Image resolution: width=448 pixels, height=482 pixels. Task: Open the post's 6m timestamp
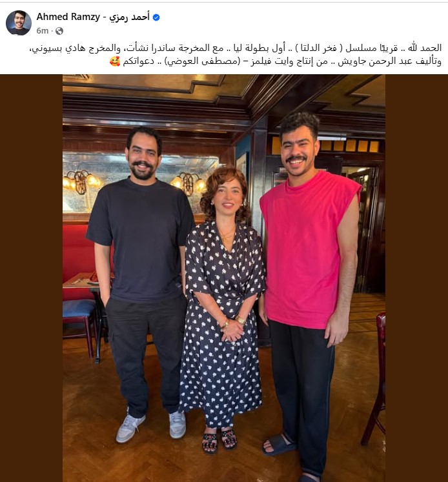click(x=43, y=31)
